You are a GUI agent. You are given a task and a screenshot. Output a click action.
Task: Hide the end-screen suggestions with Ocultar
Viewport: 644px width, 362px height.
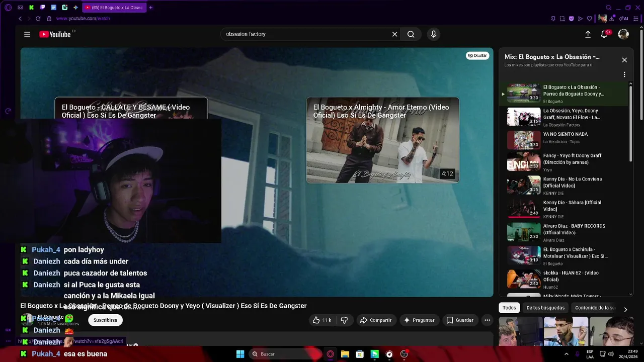[477, 56]
